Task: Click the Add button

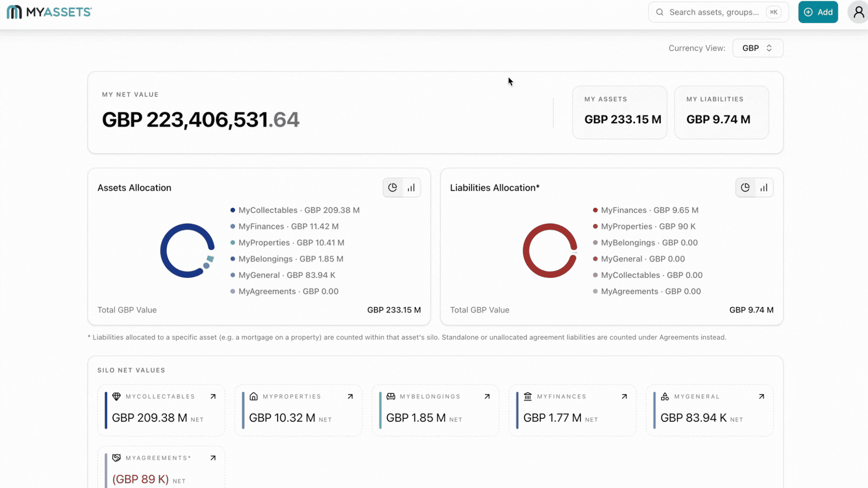Action: (818, 12)
